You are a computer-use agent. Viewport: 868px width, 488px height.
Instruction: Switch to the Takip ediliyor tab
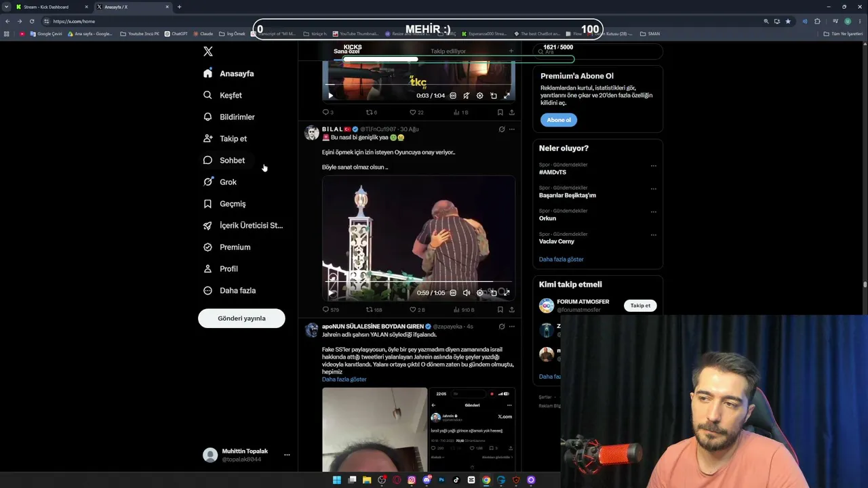click(448, 51)
